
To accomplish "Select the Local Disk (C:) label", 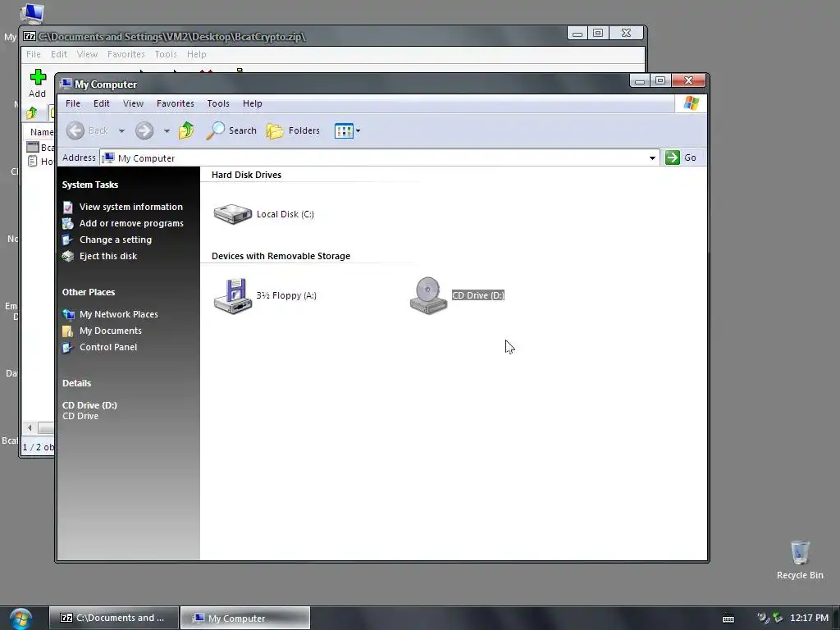I will (285, 214).
